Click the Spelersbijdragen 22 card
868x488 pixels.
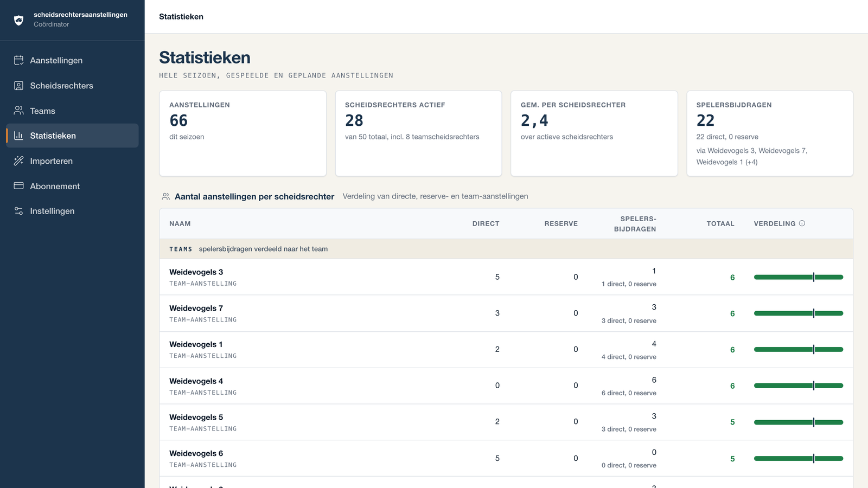[770, 133]
